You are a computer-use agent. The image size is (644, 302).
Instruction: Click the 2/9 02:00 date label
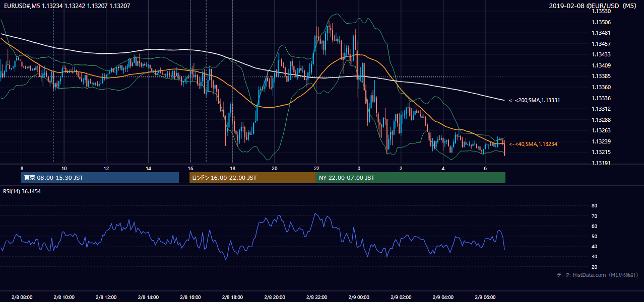pyautogui.click(x=401, y=297)
